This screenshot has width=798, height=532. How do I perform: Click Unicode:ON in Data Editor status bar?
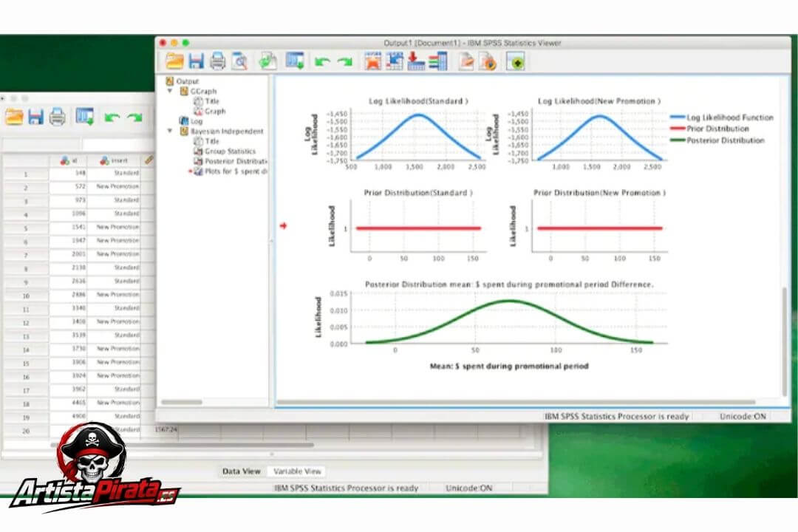click(x=468, y=488)
